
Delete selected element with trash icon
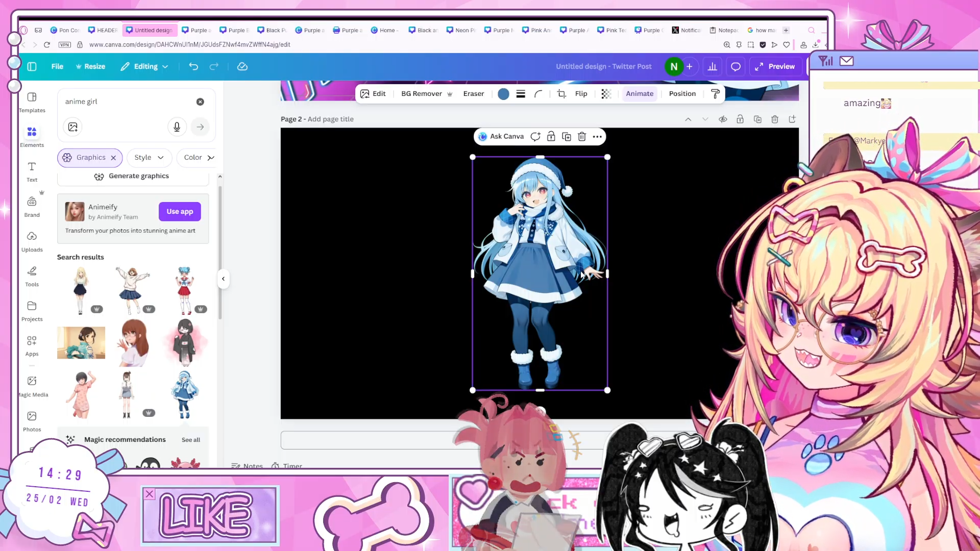[x=582, y=137]
